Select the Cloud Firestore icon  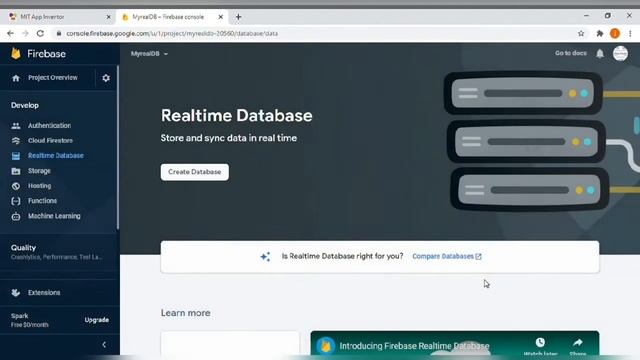16,141
